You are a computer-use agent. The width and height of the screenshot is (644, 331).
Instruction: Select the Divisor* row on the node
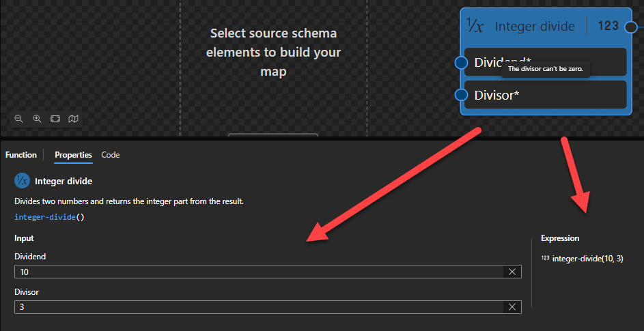tap(545, 95)
